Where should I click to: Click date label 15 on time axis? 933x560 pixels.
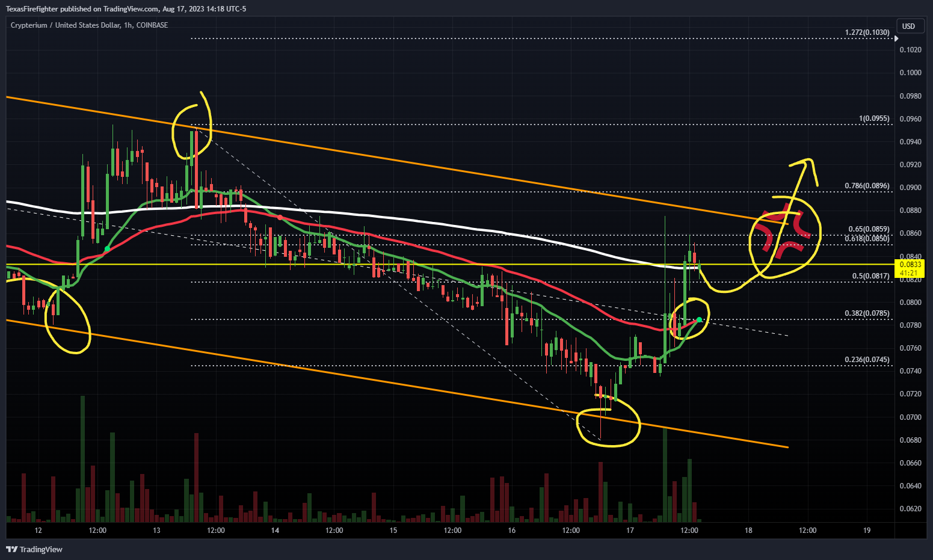(x=393, y=530)
